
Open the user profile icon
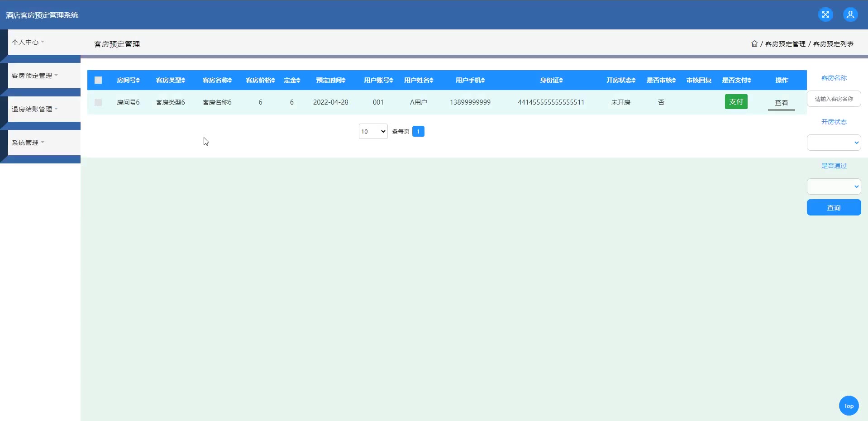coord(850,14)
